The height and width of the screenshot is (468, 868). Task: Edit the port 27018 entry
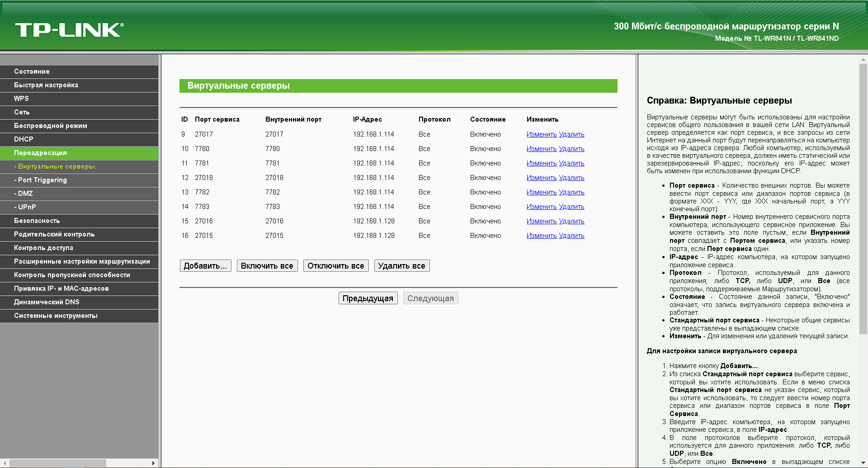tap(542, 178)
